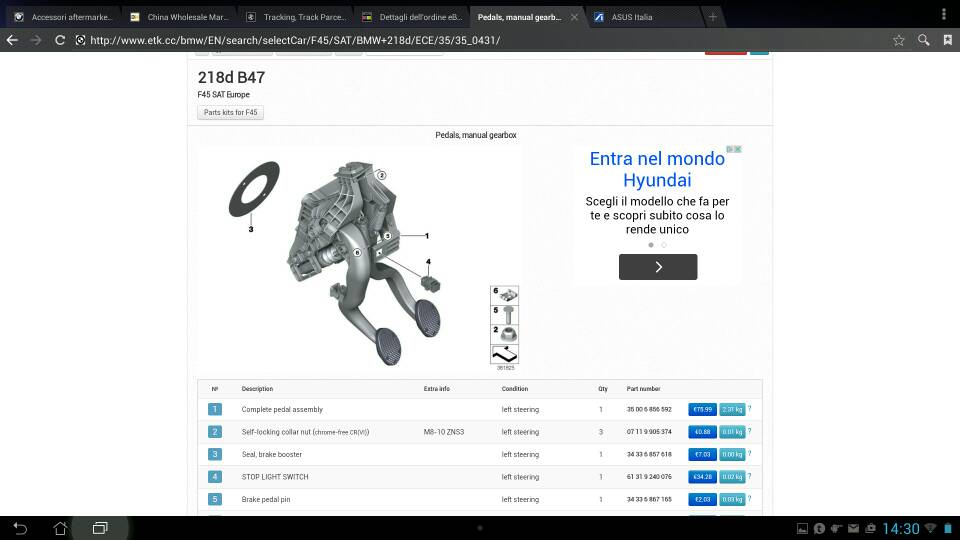
Task: Click the Brake pedal pin description
Action: click(266, 500)
